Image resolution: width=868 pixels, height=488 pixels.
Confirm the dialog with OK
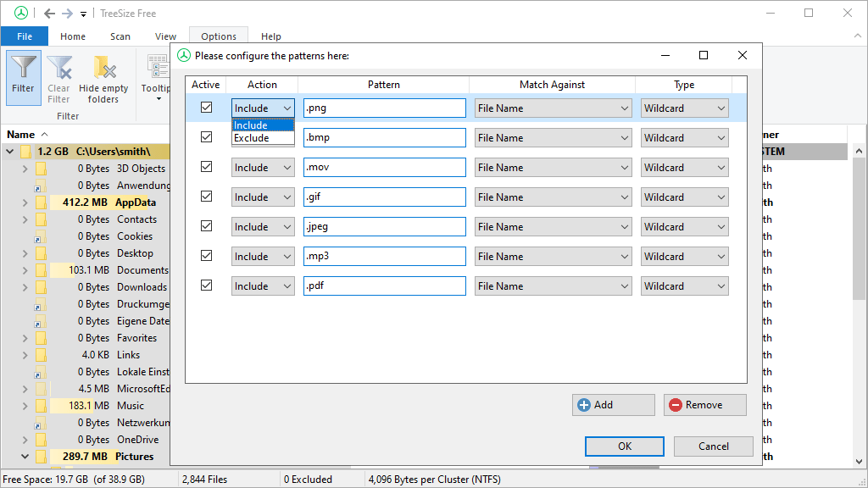click(625, 446)
